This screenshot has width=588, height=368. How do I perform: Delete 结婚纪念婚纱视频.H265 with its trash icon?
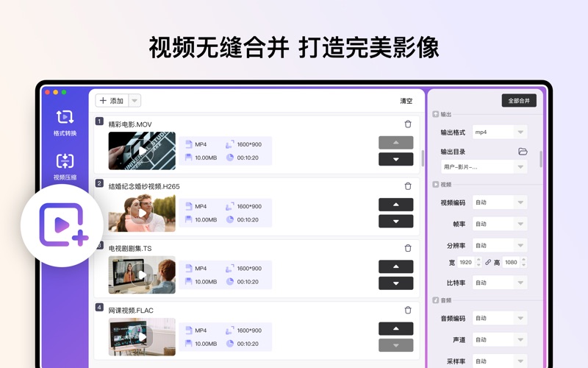[x=408, y=186]
